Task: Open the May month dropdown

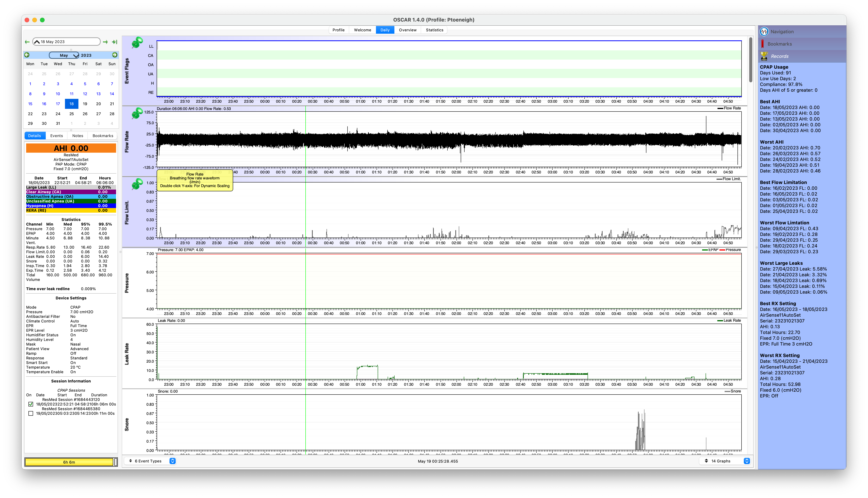Action: click(x=64, y=55)
